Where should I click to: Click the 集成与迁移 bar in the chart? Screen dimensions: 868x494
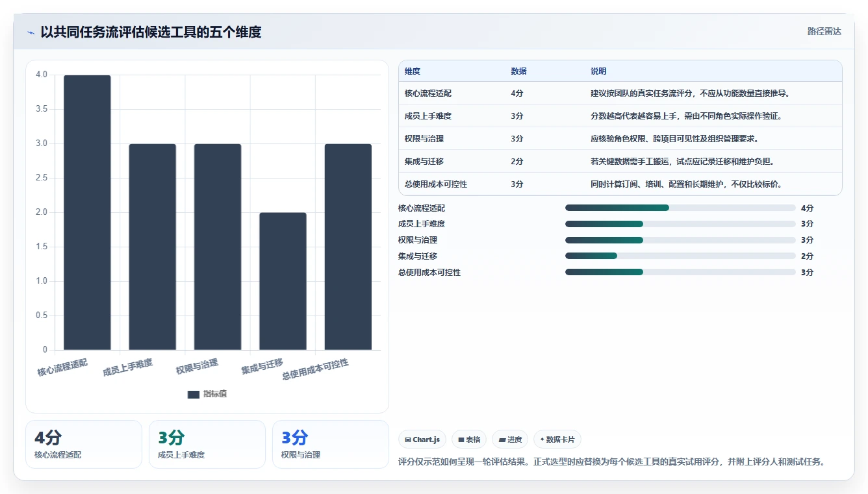pyautogui.click(x=283, y=281)
